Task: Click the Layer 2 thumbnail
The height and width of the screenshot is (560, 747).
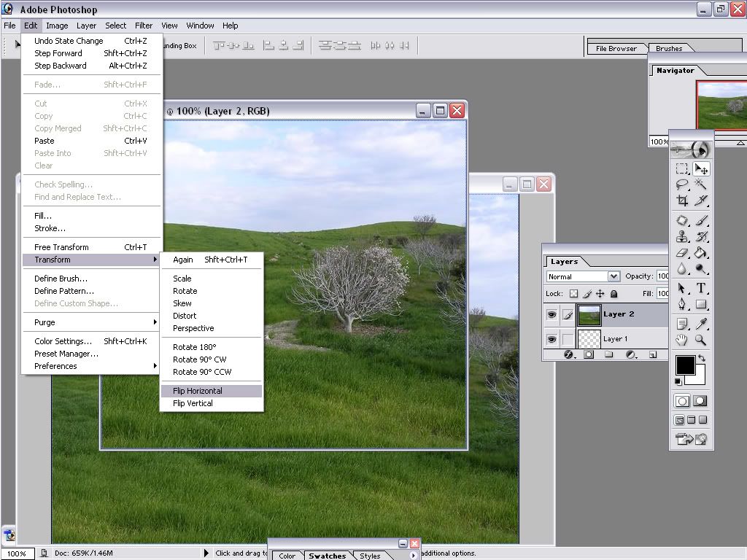Action: 589,315
